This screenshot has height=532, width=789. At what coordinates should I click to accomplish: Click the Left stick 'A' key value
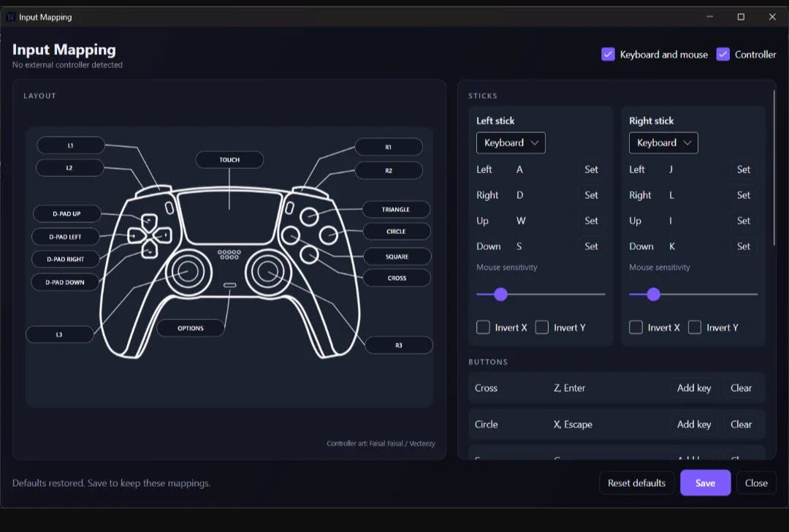(520, 170)
